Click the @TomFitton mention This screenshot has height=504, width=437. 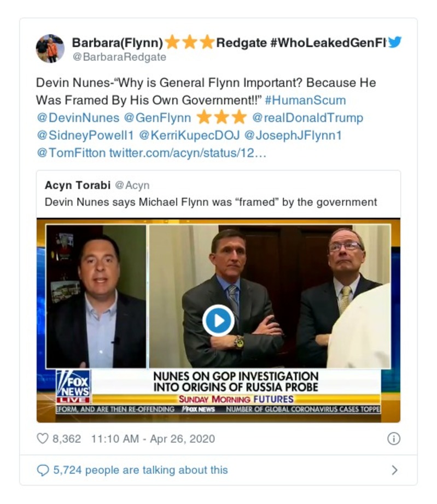pos(71,153)
